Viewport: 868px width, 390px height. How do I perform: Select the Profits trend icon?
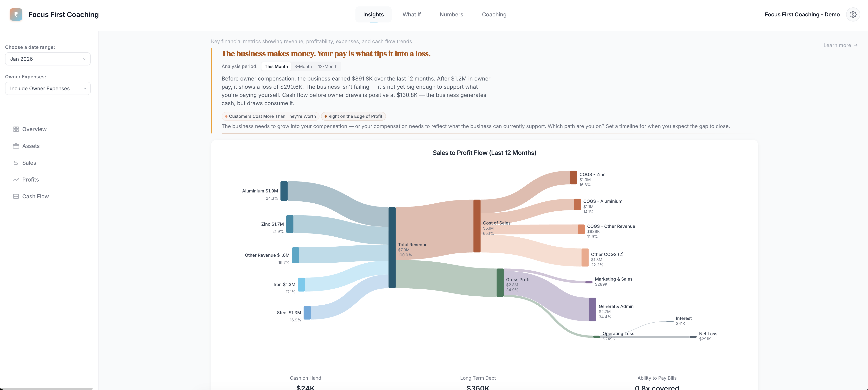click(x=16, y=180)
